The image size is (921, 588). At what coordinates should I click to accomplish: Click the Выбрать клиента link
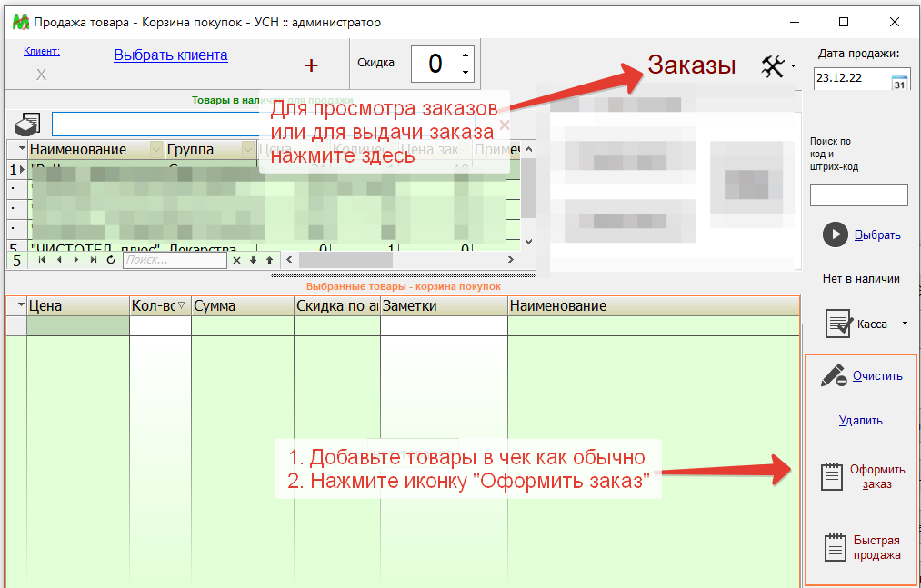click(x=171, y=55)
